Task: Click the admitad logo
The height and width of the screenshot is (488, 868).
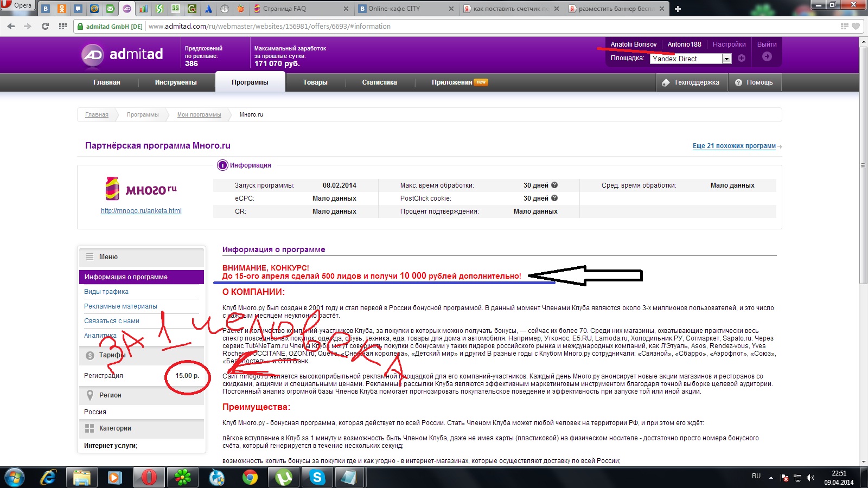Action: pos(123,54)
